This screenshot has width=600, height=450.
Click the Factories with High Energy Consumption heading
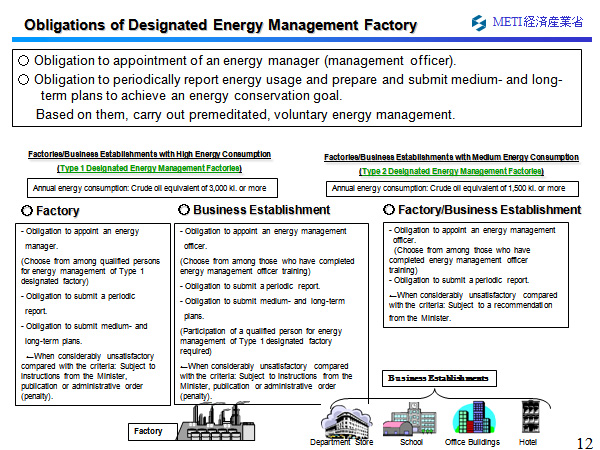(x=149, y=155)
